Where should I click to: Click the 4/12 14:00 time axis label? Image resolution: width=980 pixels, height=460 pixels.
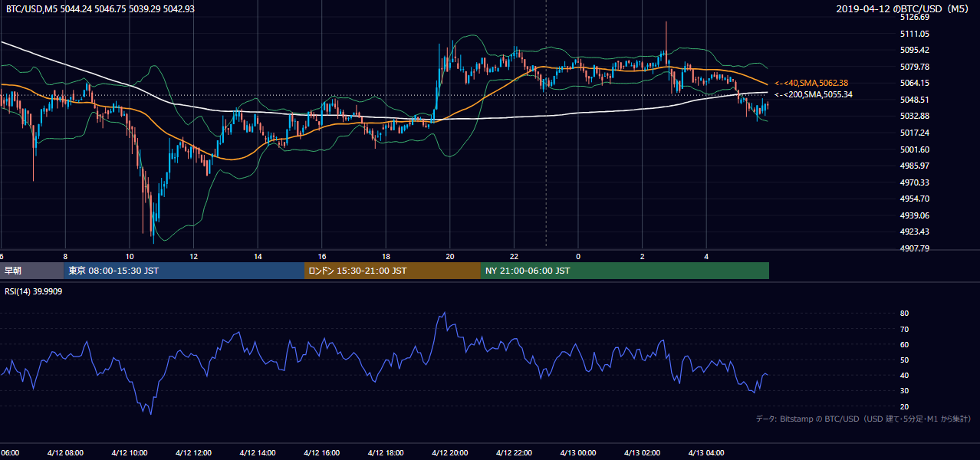pyautogui.click(x=258, y=453)
